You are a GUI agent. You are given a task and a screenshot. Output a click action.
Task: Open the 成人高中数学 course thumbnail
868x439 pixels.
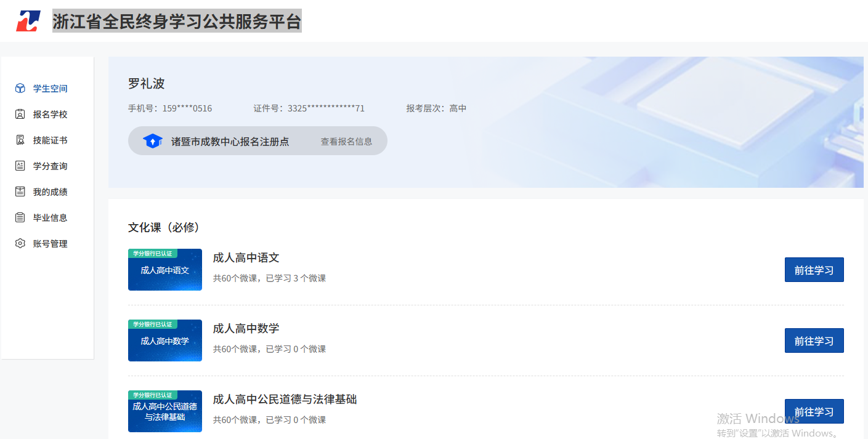point(165,340)
